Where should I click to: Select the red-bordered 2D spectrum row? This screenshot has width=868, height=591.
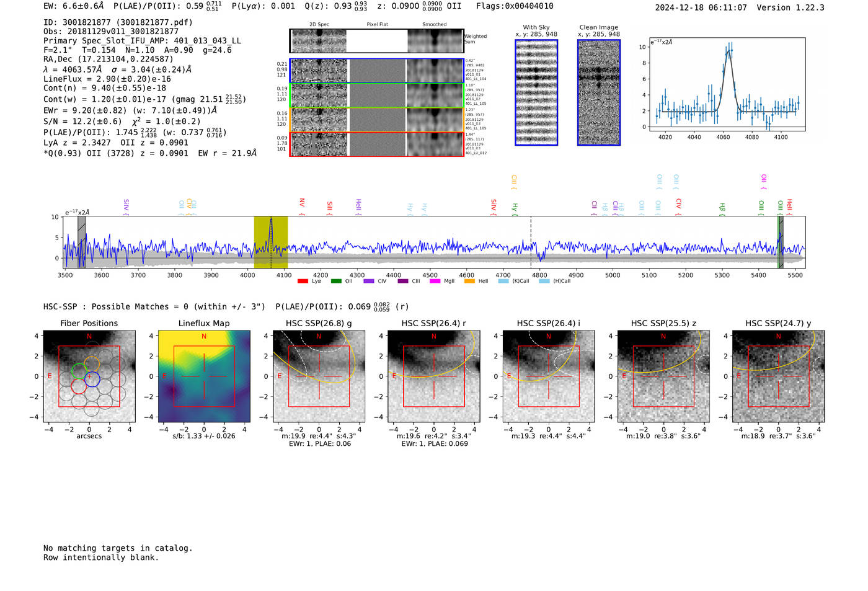pyautogui.click(x=377, y=144)
